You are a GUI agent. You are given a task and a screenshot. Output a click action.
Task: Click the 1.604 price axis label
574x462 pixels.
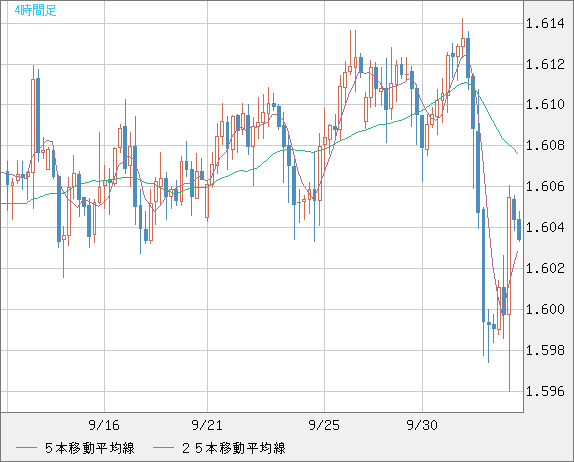pos(545,228)
